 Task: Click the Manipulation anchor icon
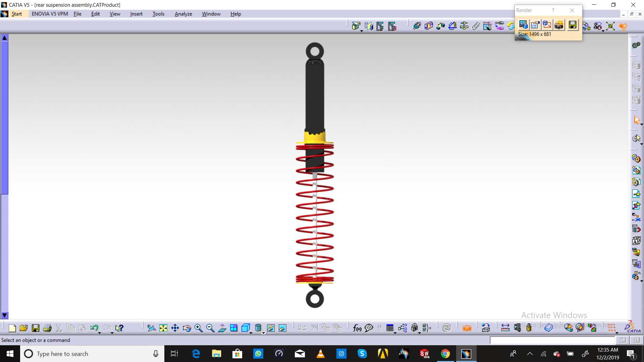(x=464, y=26)
